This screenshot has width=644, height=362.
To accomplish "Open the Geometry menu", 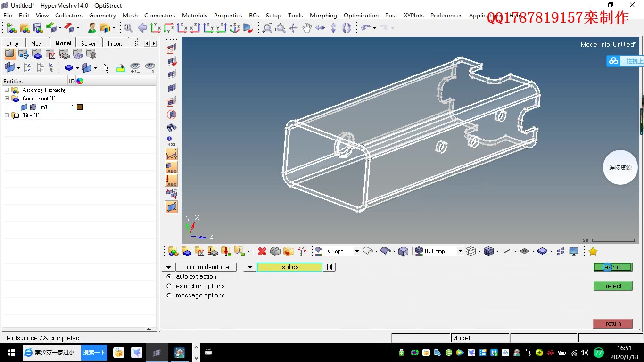I will click(102, 15).
